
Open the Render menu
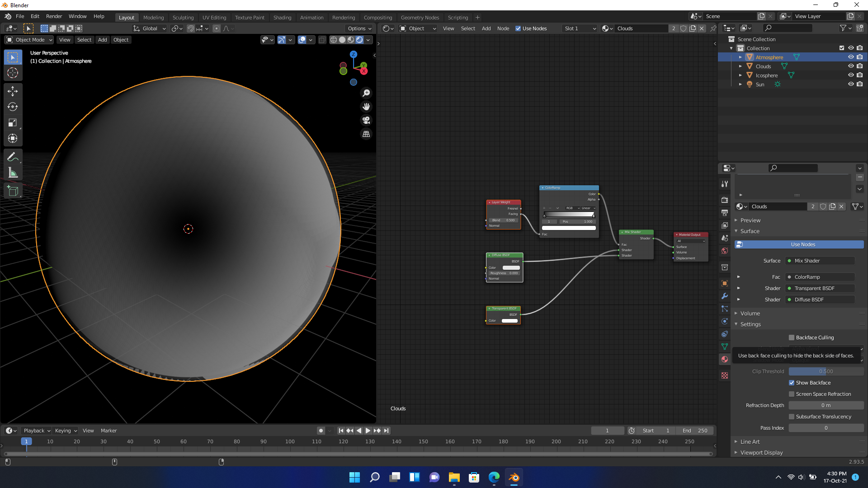coord(54,16)
